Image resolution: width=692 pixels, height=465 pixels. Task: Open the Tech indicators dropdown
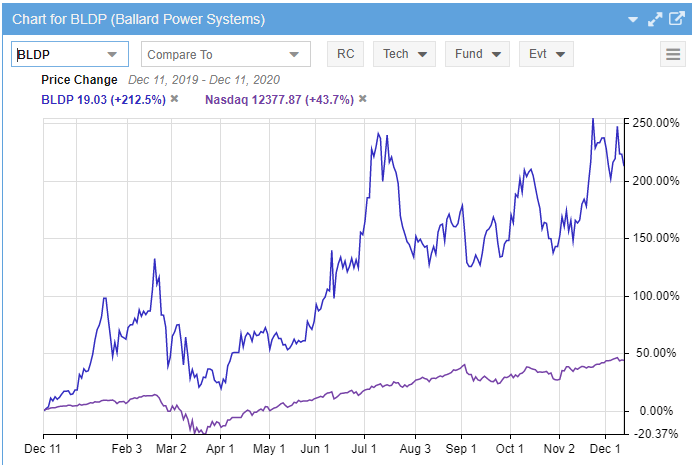(404, 54)
